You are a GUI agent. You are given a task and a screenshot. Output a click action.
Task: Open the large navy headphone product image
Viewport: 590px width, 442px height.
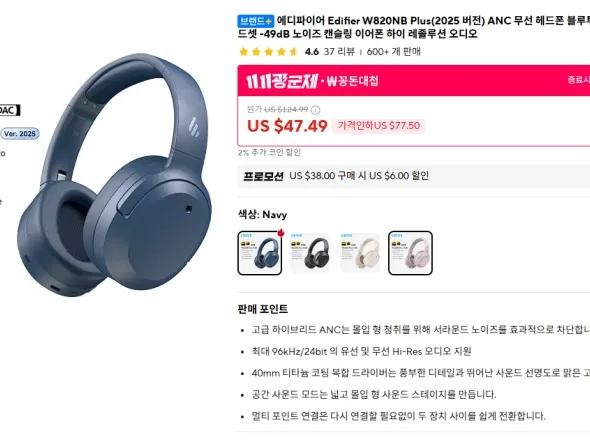tap(115, 175)
